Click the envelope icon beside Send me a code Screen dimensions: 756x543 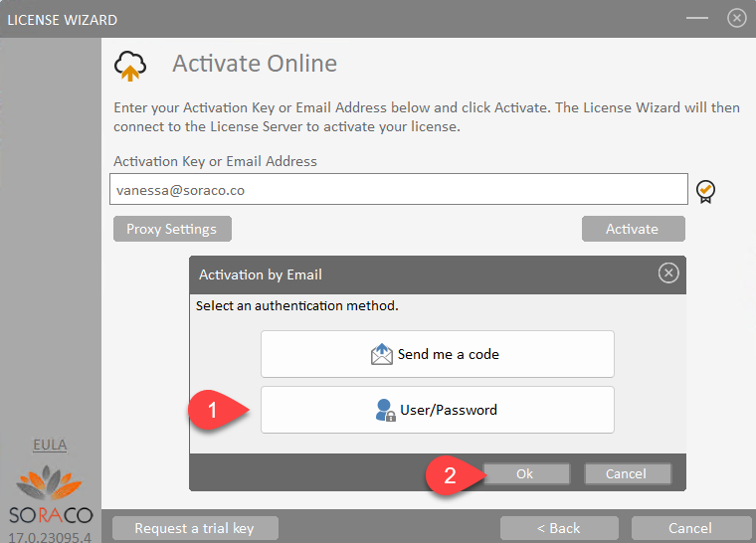tap(382, 354)
